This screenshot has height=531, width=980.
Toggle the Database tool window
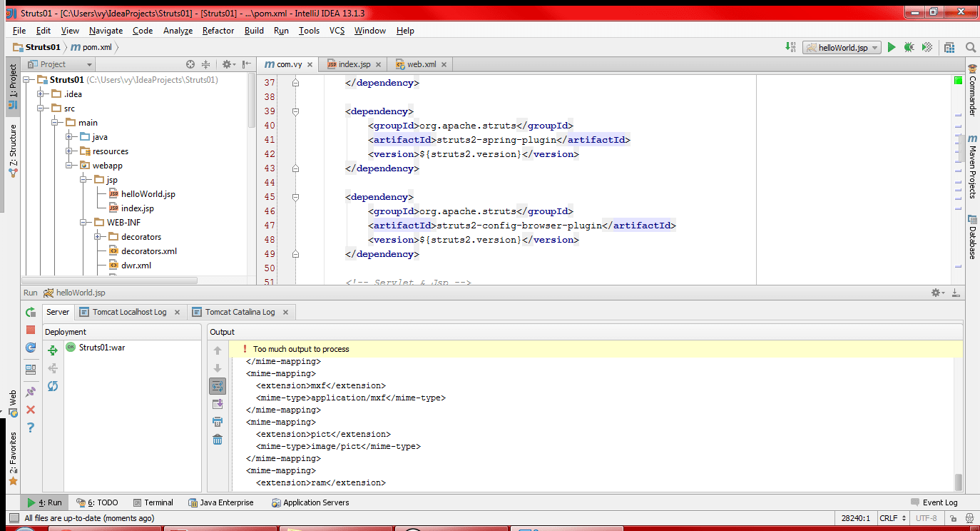point(972,237)
